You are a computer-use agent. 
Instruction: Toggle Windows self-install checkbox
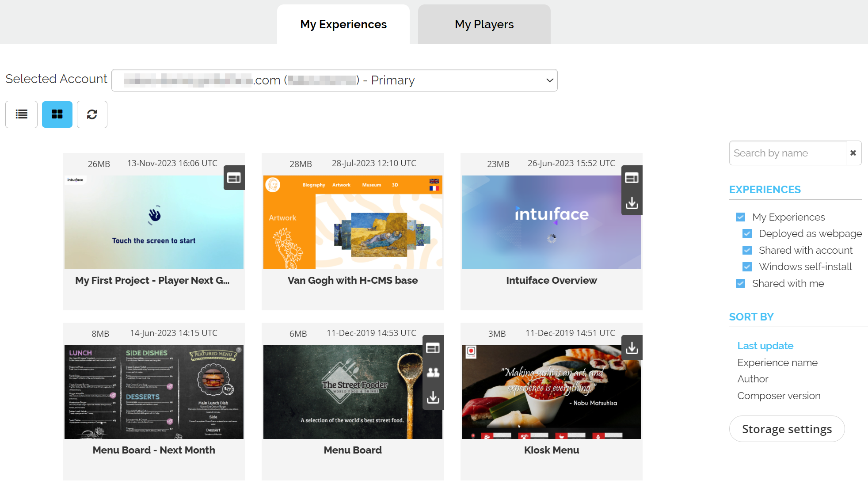(747, 267)
